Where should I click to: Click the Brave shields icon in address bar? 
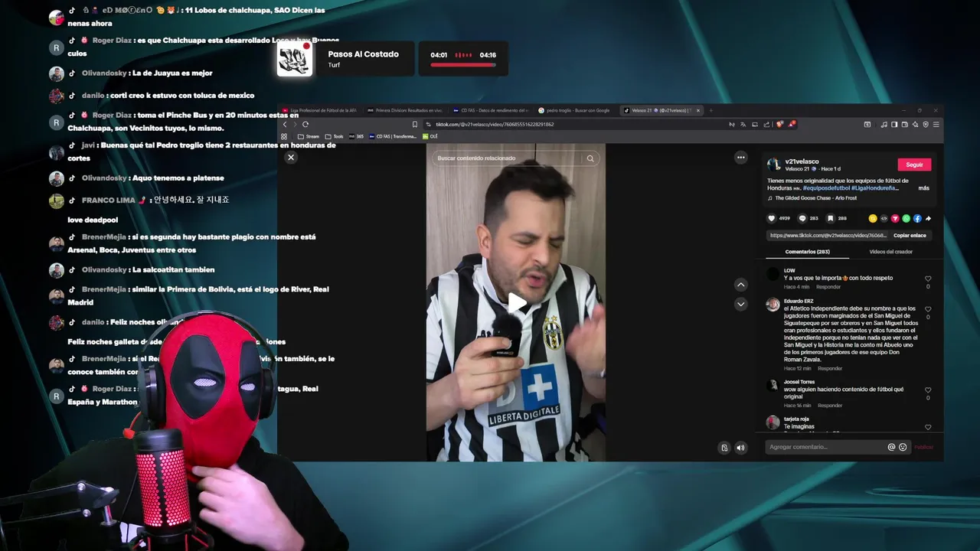[x=779, y=124]
